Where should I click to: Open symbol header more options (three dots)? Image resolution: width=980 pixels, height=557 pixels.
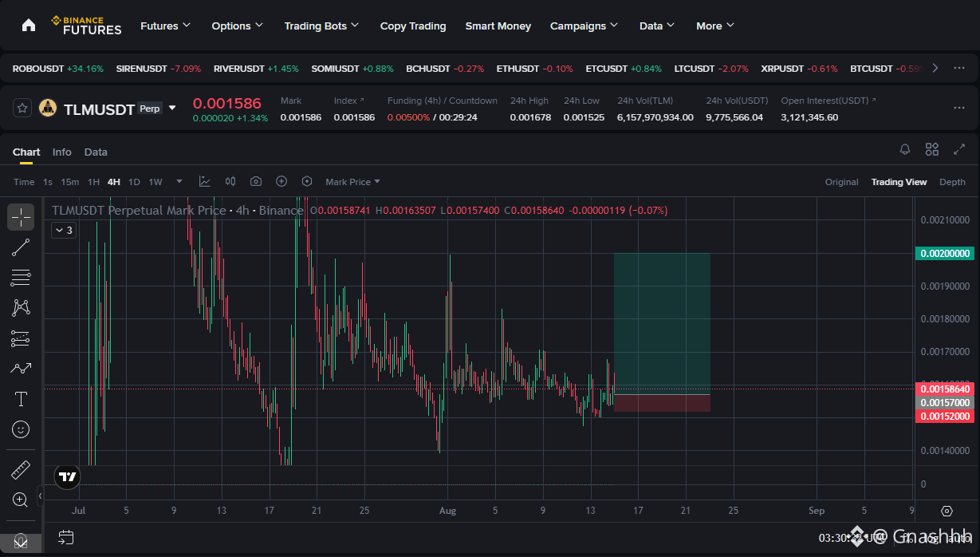(x=959, y=108)
